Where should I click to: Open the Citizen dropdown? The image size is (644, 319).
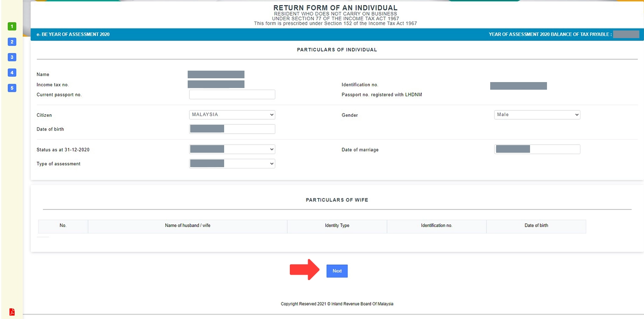pos(232,114)
